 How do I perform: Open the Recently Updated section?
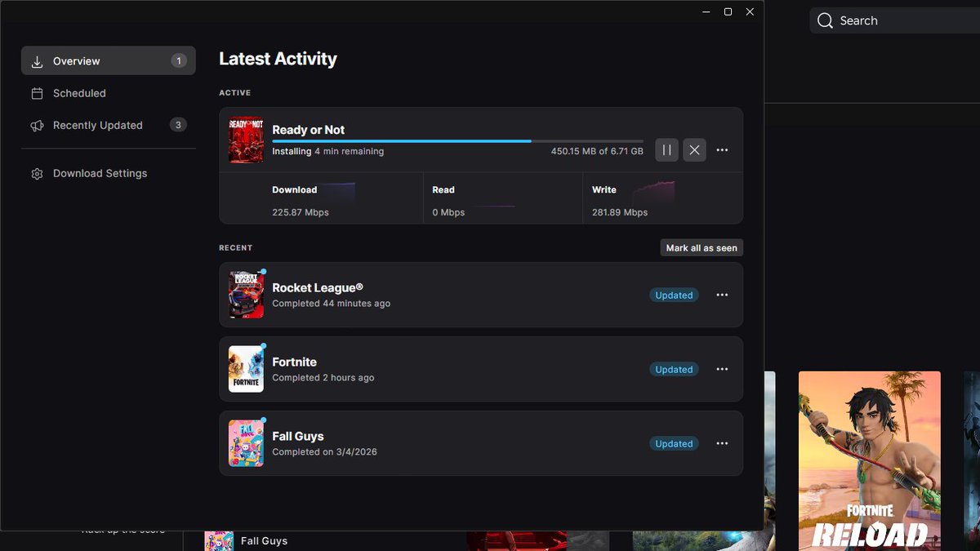pyautogui.click(x=109, y=125)
